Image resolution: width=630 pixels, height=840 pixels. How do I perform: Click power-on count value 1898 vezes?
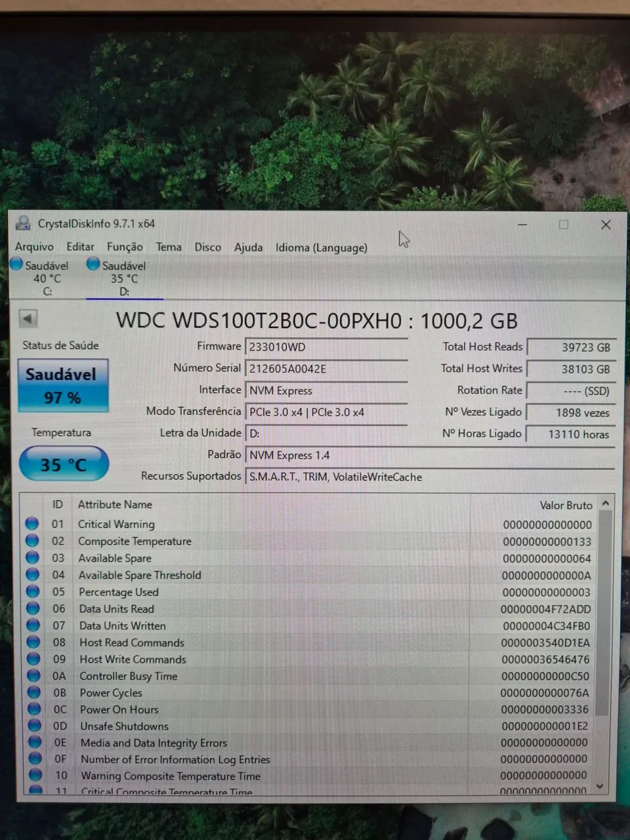(571, 413)
